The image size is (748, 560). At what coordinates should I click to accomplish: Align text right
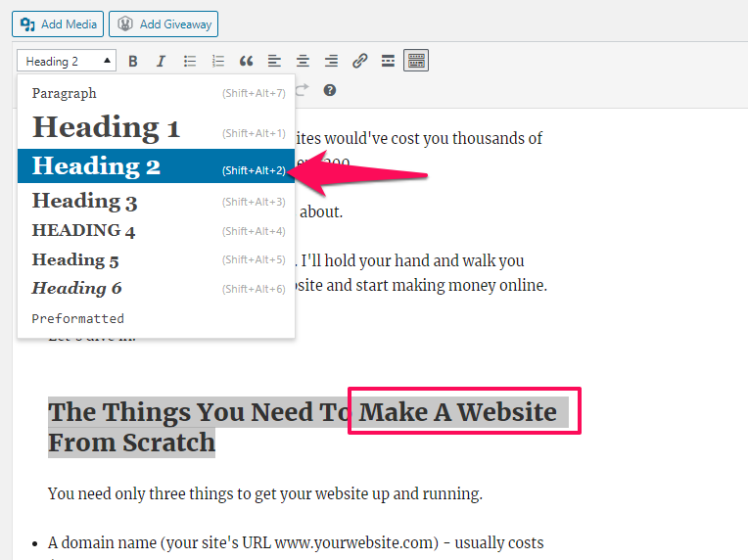coord(332,61)
